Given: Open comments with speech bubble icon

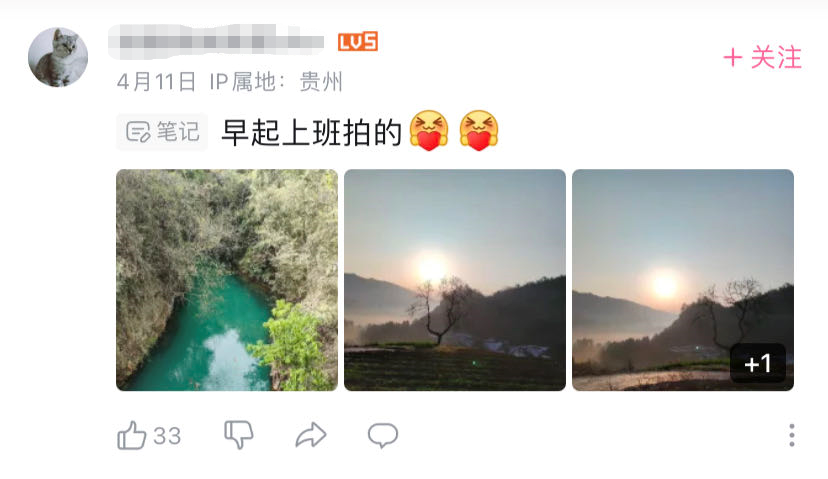Looking at the screenshot, I should [383, 436].
